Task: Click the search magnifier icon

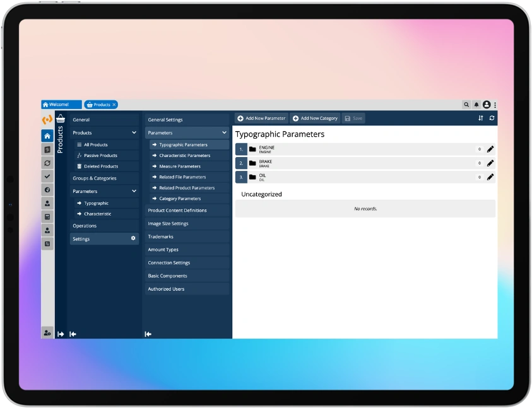Action: 466,105
